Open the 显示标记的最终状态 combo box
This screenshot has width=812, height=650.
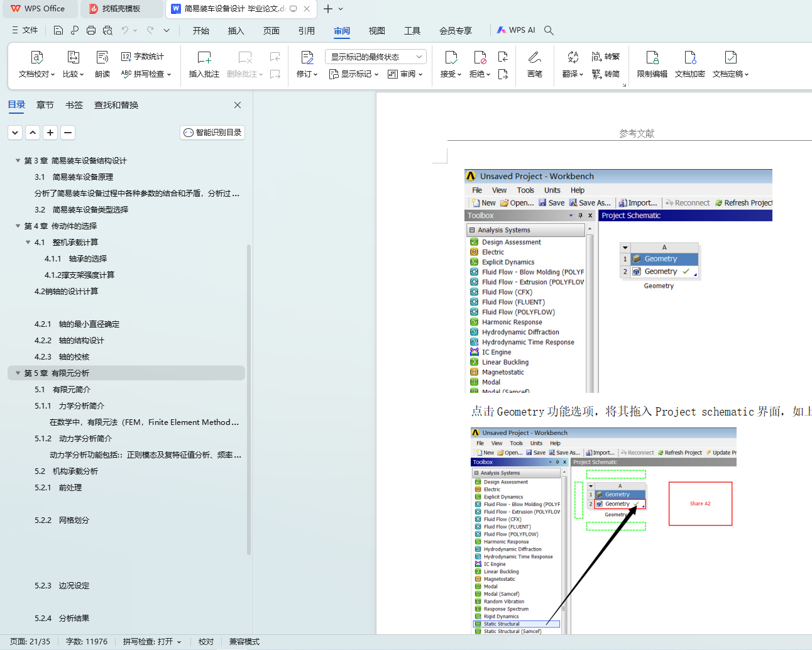point(376,57)
